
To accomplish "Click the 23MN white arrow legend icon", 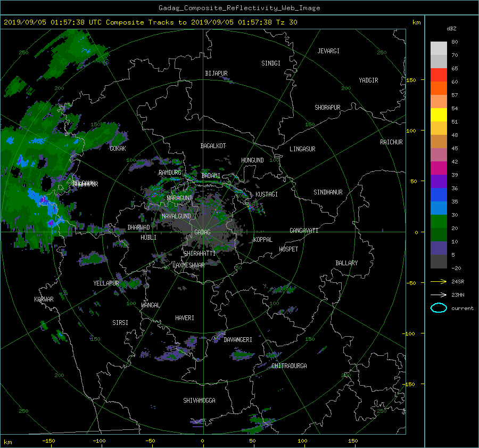I will [x=439, y=295].
